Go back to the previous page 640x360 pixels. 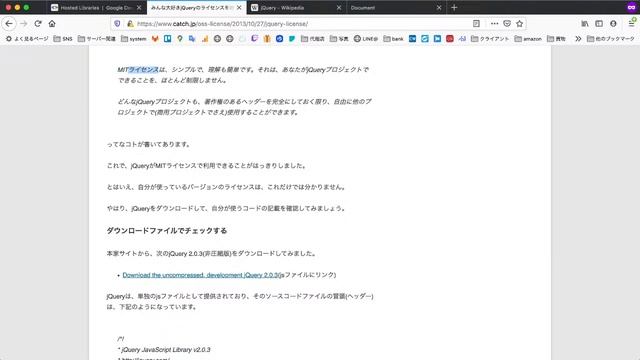pos(9,24)
